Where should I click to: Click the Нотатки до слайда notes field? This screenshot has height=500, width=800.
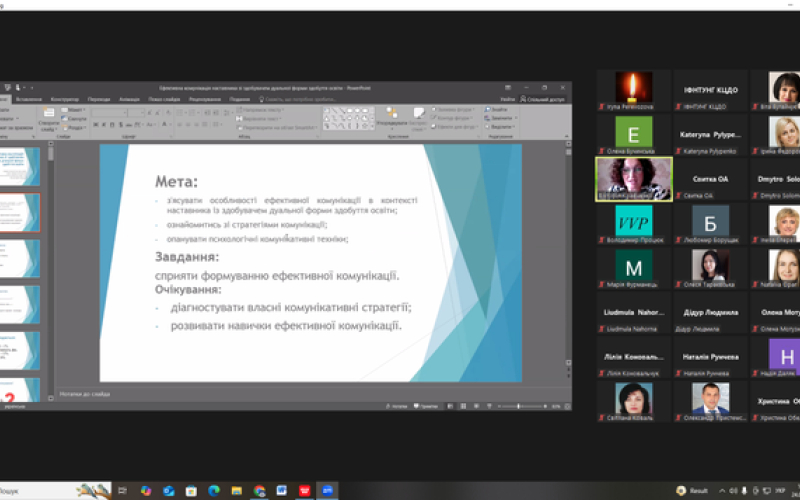click(x=312, y=394)
